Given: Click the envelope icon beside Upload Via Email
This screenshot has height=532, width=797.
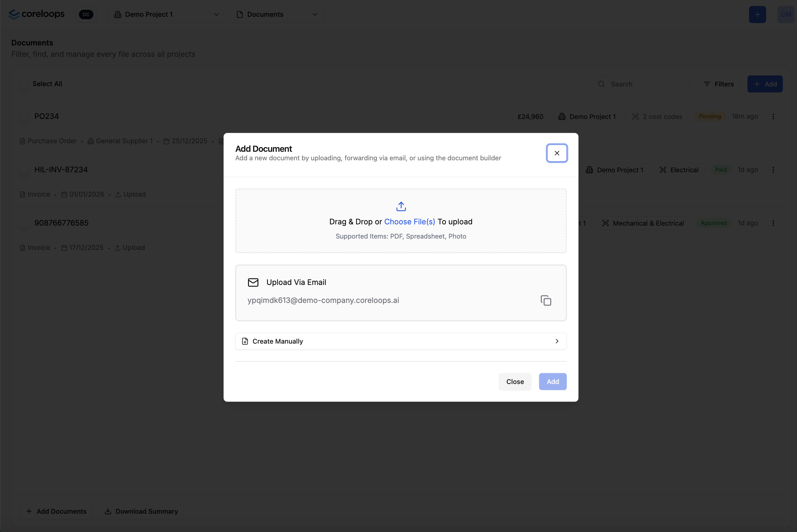Looking at the screenshot, I should (x=253, y=282).
